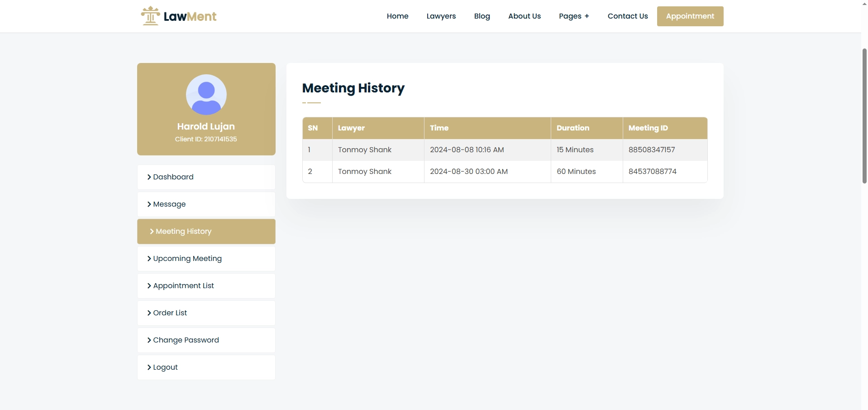Click meeting ID 88508347157
868x410 pixels.
tap(652, 150)
